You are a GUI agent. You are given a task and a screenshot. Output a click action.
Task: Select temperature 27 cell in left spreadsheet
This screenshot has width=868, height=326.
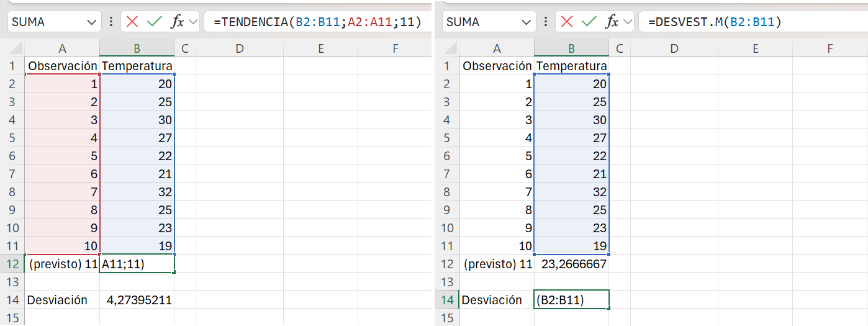point(137,138)
